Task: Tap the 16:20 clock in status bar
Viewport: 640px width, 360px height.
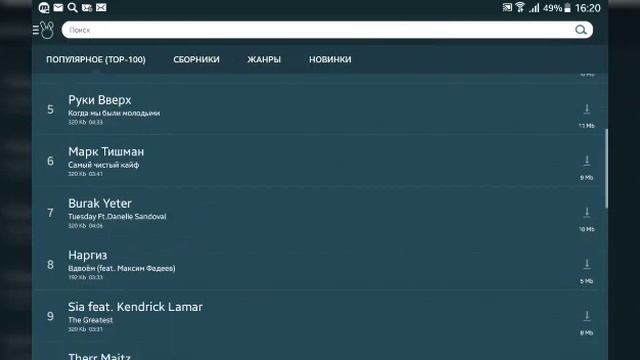Action: pyautogui.click(x=587, y=8)
